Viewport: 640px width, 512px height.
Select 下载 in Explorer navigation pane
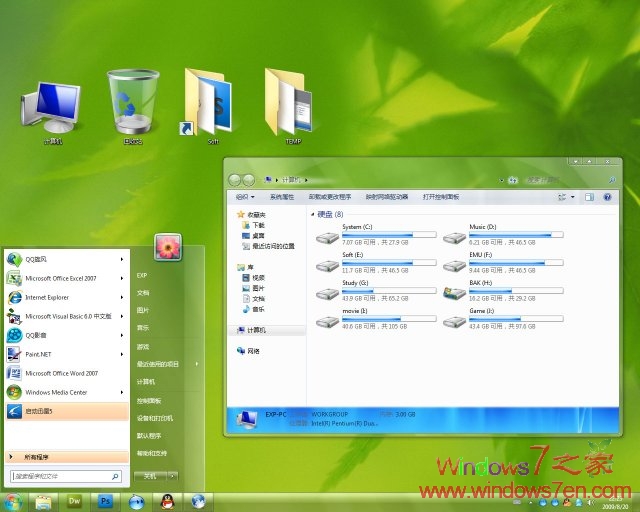pyautogui.click(x=253, y=225)
